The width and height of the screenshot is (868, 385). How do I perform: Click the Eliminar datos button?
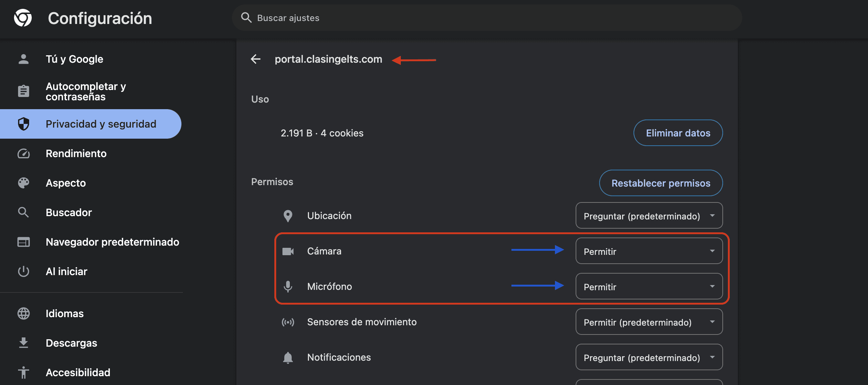[x=678, y=133]
